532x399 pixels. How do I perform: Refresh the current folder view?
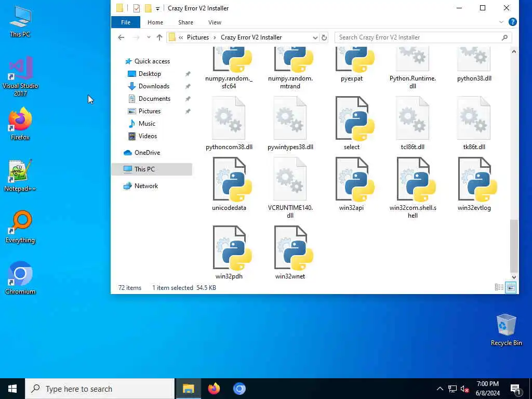[324, 37]
